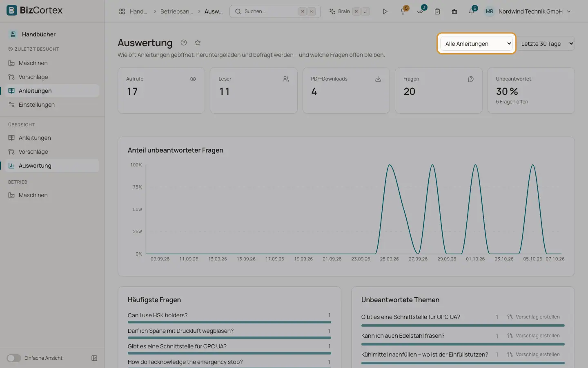
Task: Click the BizCortex logo
Action: click(x=35, y=10)
